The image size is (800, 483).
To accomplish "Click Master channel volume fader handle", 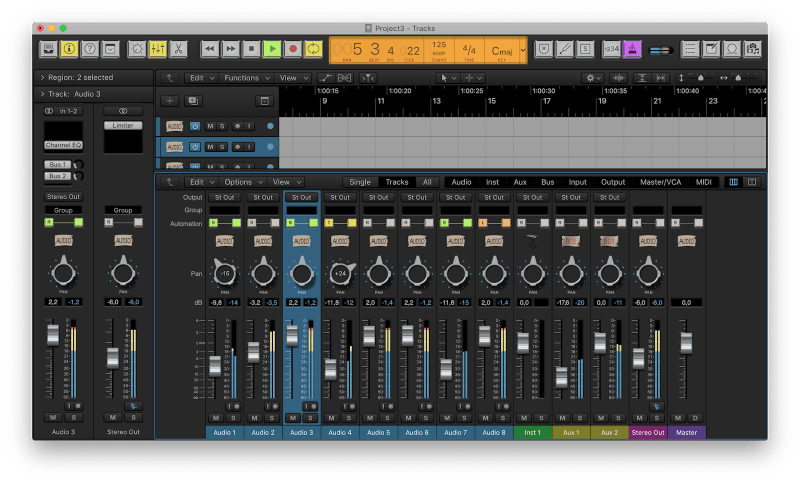I will coord(686,343).
